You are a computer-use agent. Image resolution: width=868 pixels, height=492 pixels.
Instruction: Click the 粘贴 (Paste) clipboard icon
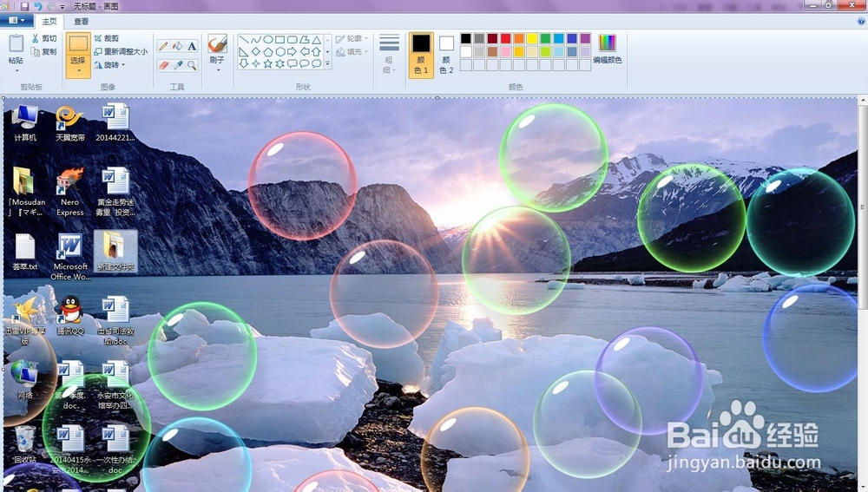click(16, 43)
